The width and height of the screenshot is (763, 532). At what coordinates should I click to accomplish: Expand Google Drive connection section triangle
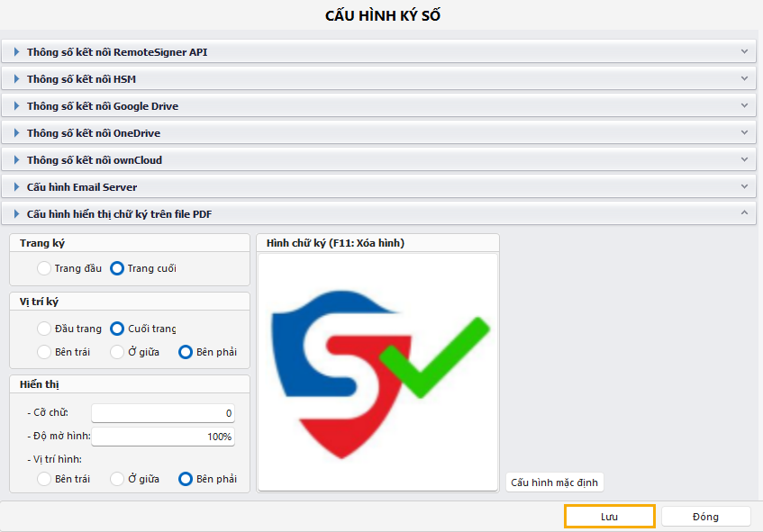click(16, 105)
